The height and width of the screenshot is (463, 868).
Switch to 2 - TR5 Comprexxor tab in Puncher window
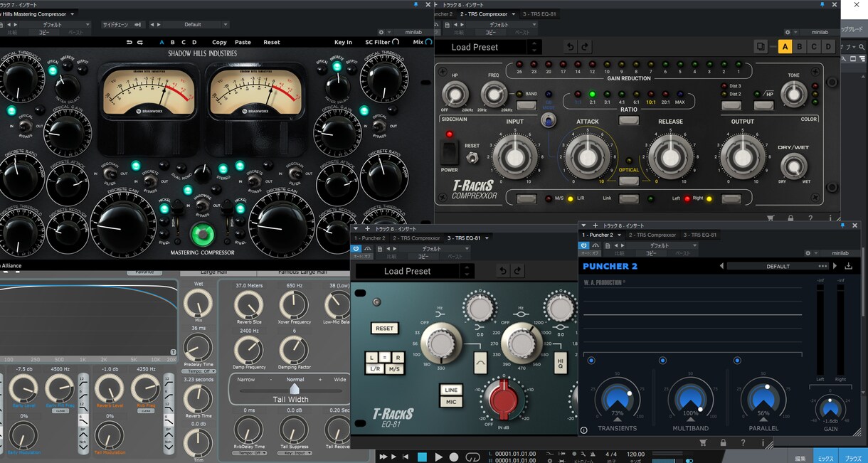pos(652,235)
